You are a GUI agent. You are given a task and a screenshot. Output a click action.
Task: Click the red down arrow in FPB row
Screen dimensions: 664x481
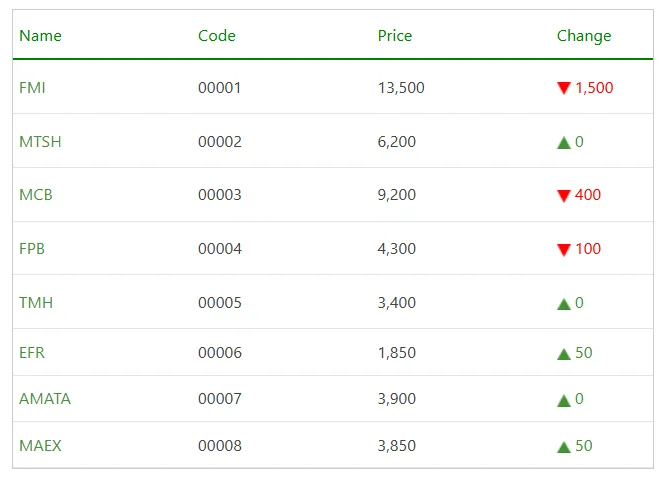click(564, 249)
